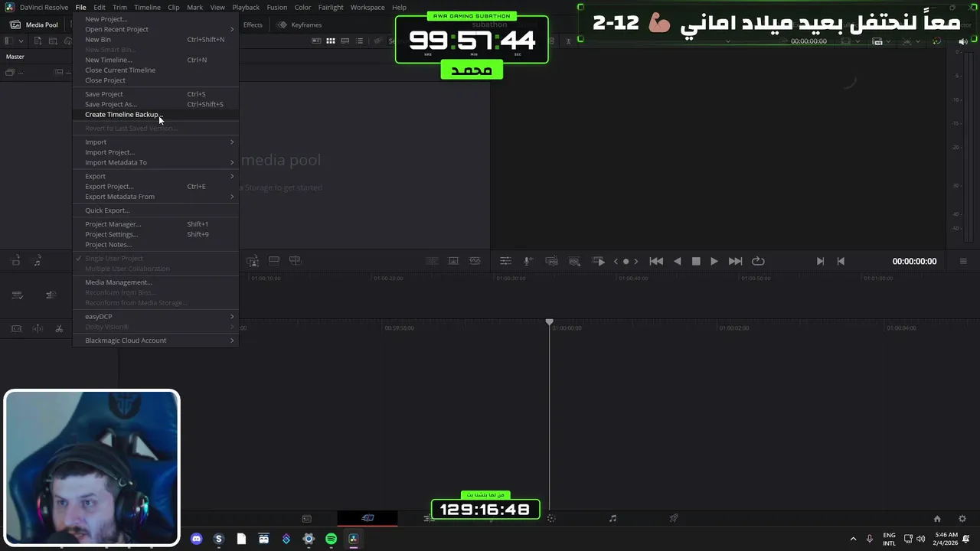This screenshot has height=551, width=980.
Task: Choose New Timeline menu entry
Action: click(109, 60)
